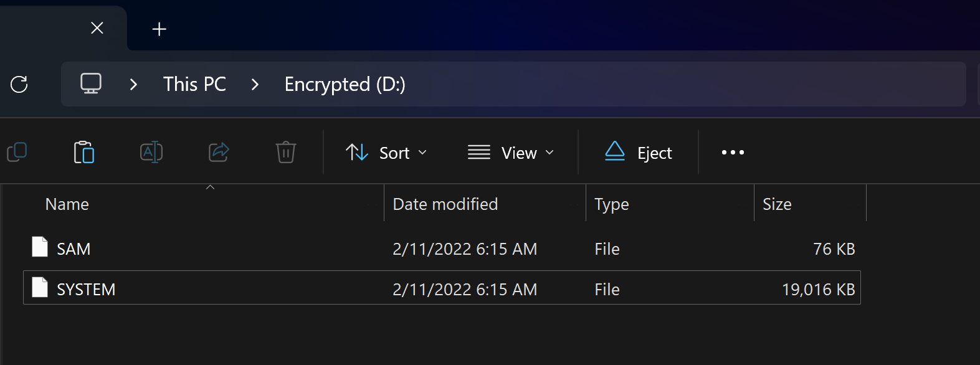Click the Rename icon
Screen dimensions: 980x365
(151, 152)
